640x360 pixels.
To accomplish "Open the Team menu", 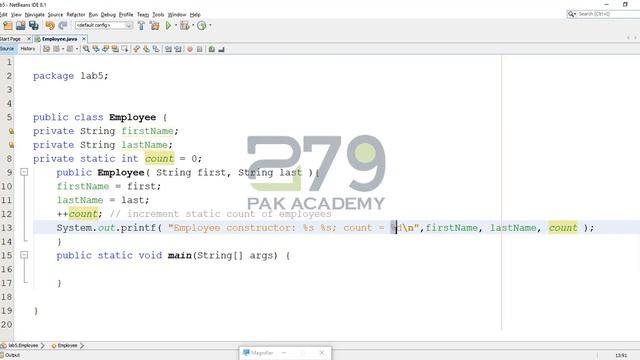I will click(x=143, y=15).
